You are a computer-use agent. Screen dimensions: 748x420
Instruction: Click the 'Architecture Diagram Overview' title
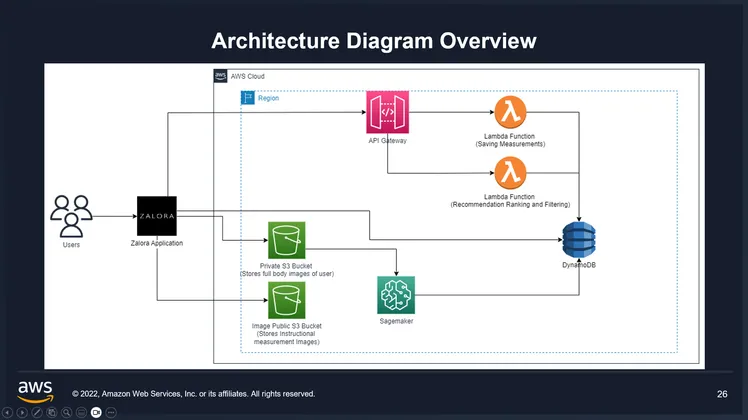tap(374, 41)
